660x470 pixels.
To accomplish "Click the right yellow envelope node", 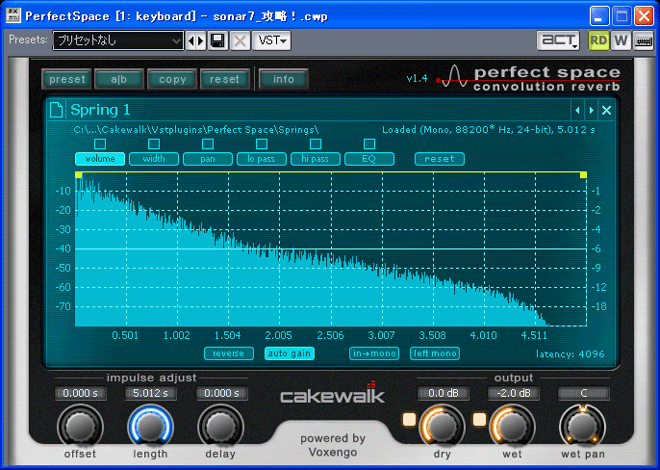I will click(x=583, y=175).
